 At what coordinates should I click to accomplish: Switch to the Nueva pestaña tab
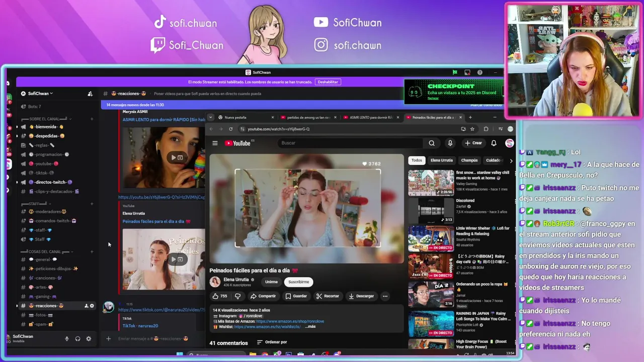(247, 118)
